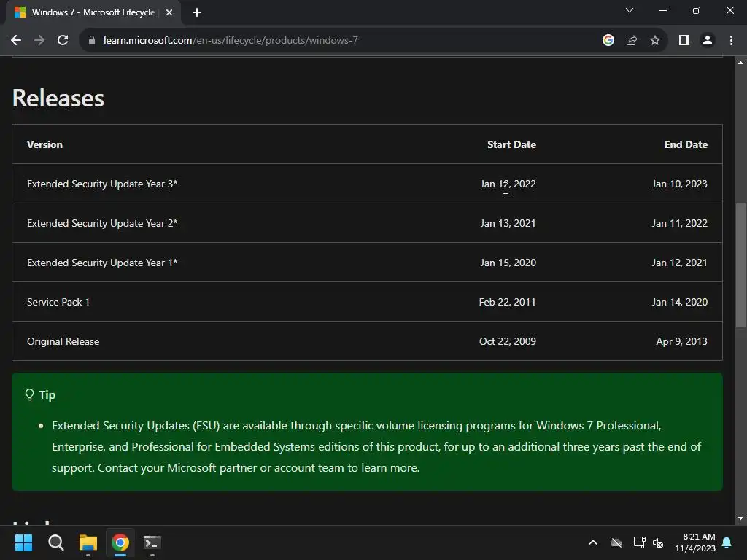This screenshot has height=560, width=747.
Task: Bookmark this page with the star
Action: click(655, 41)
